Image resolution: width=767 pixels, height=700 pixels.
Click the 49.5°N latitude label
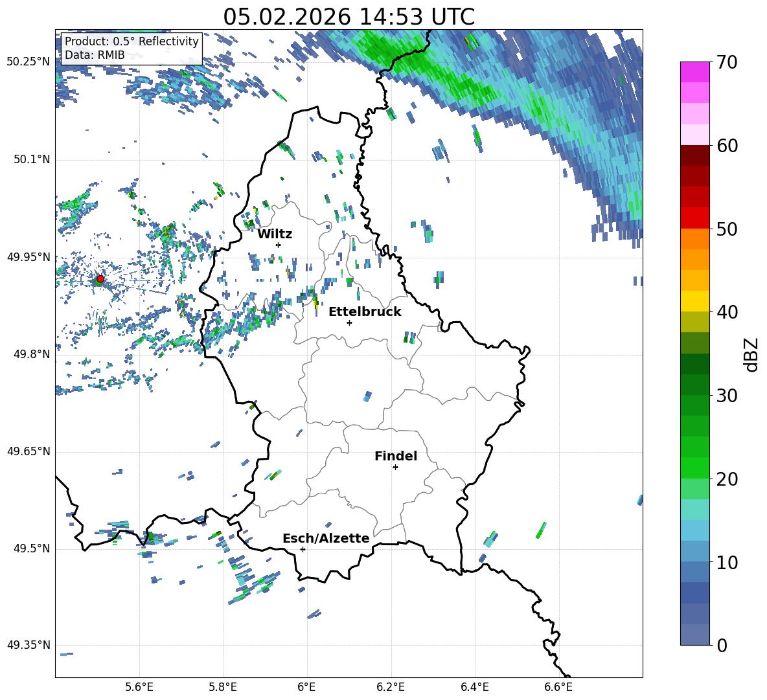pyautogui.click(x=32, y=549)
